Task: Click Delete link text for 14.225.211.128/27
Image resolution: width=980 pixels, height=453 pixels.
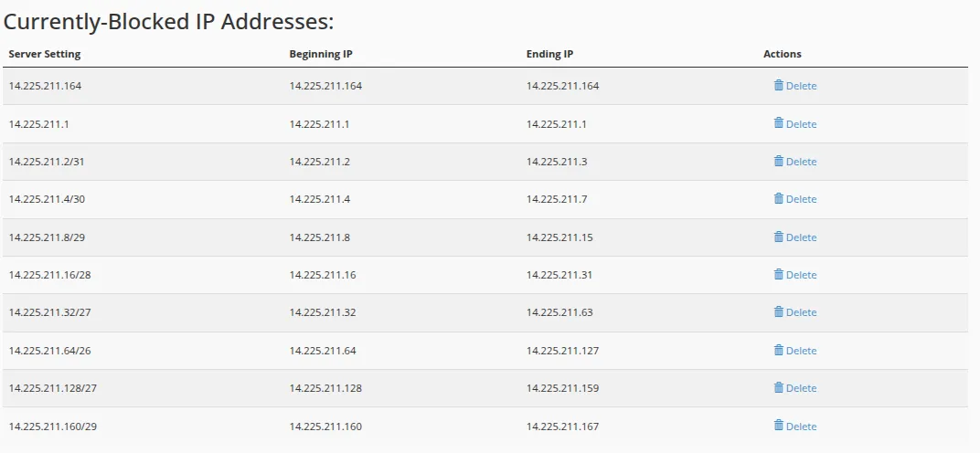Action: 801,388
